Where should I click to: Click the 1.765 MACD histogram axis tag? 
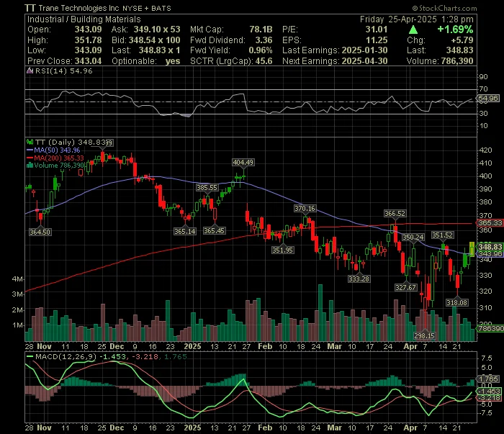point(489,379)
